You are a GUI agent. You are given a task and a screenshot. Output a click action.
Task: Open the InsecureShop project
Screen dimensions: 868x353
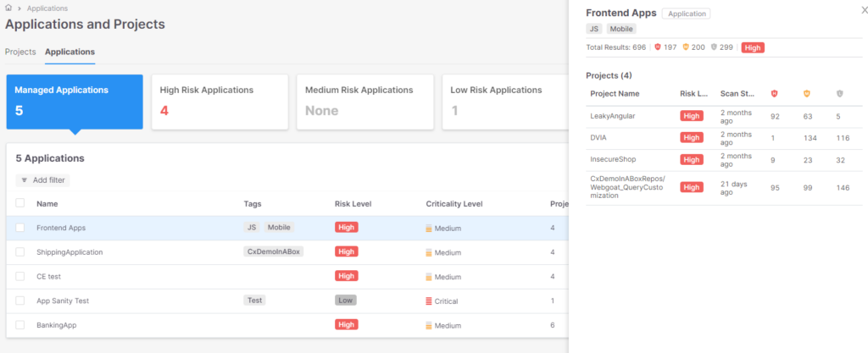(x=613, y=159)
